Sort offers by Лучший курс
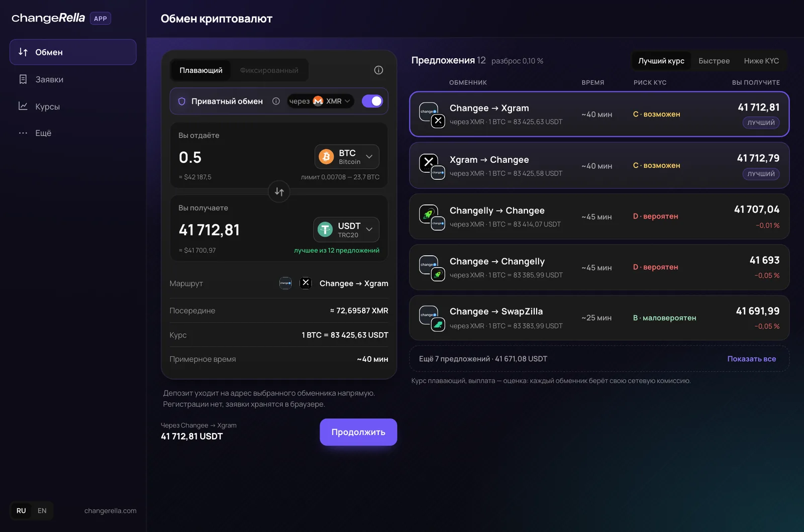804x532 pixels. point(661,61)
